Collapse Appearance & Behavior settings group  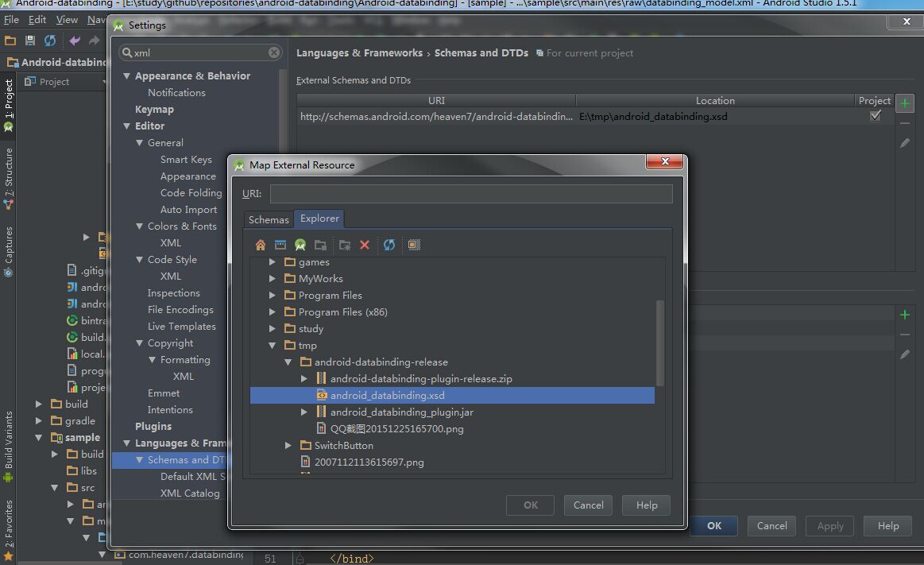126,76
